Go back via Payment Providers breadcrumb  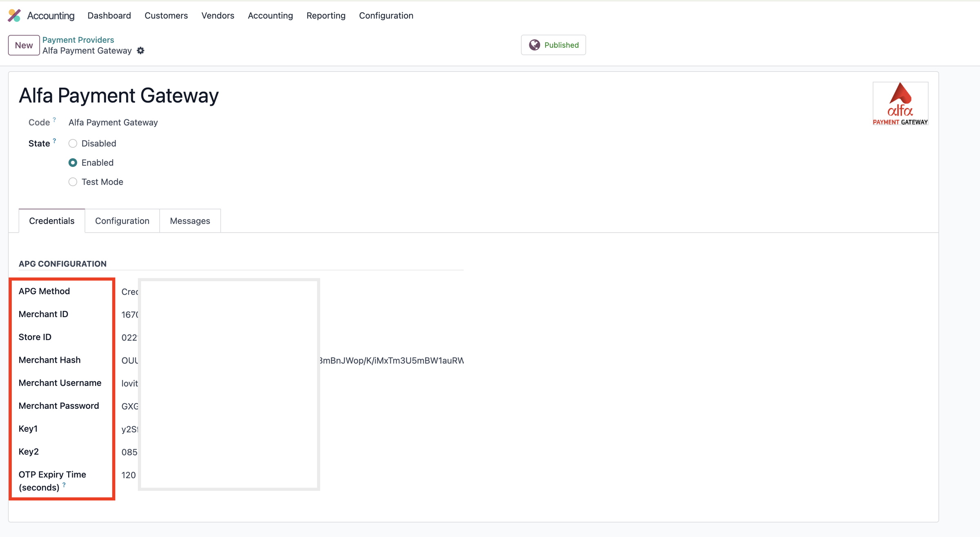(x=78, y=40)
